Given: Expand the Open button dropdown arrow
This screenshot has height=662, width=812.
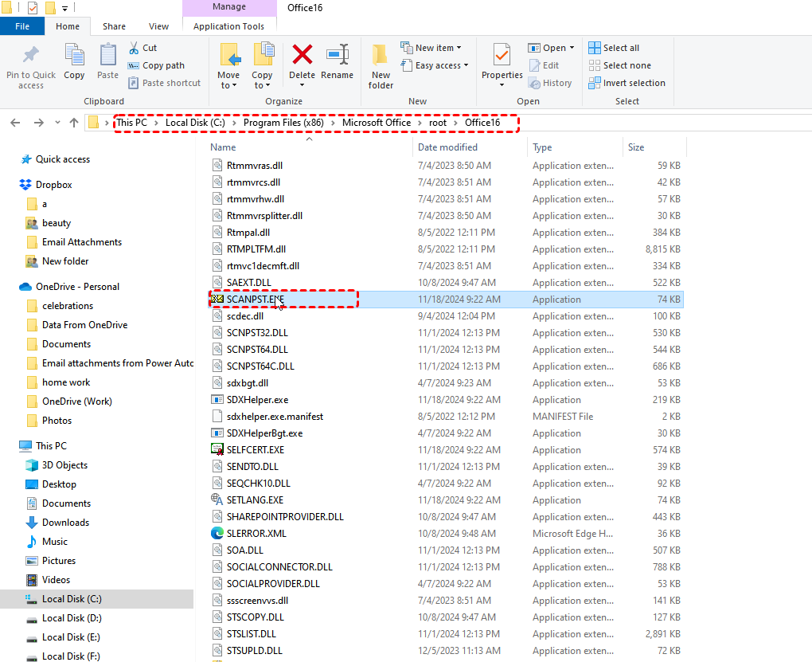Looking at the screenshot, I should [x=572, y=48].
